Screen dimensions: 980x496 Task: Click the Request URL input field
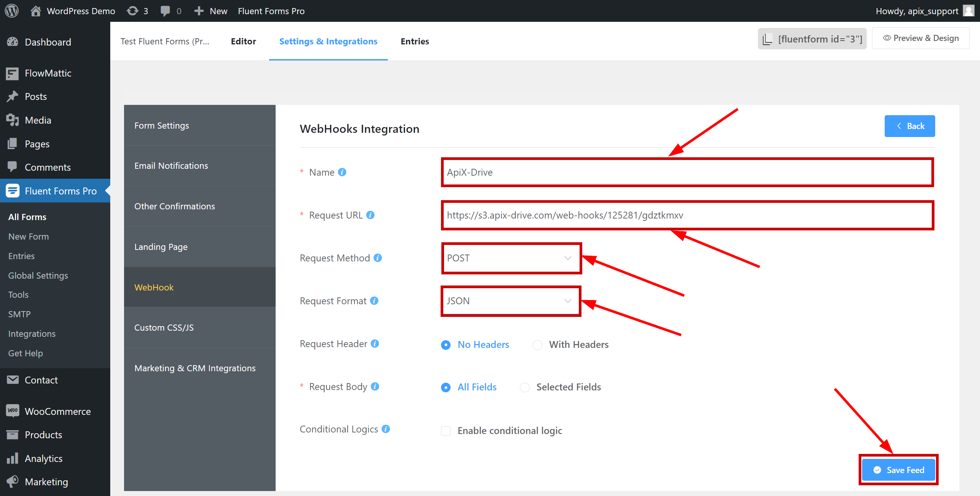(688, 215)
